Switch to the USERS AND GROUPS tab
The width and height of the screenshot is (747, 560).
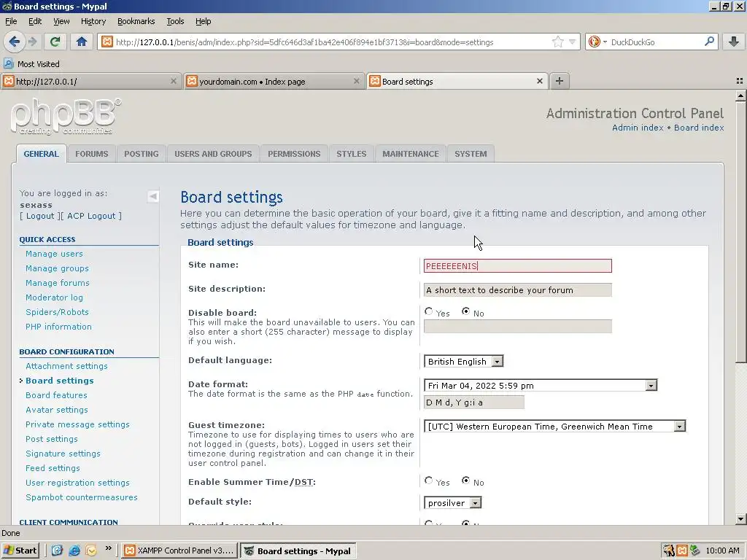pos(213,154)
